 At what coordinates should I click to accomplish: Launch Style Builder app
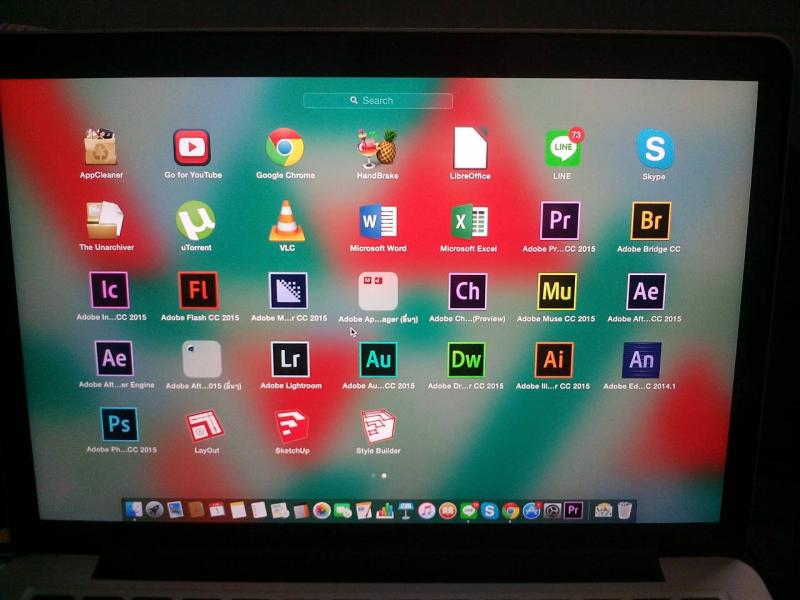click(x=378, y=427)
